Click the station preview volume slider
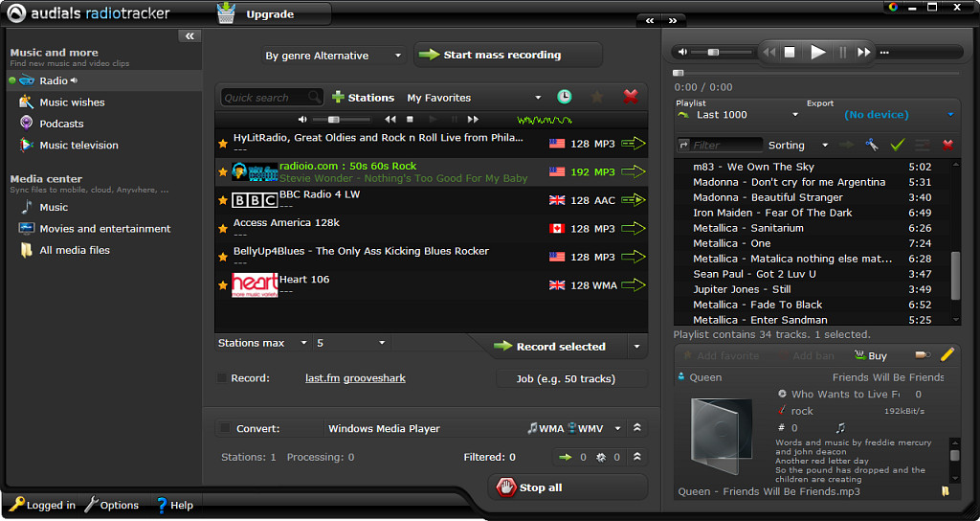 [x=342, y=120]
